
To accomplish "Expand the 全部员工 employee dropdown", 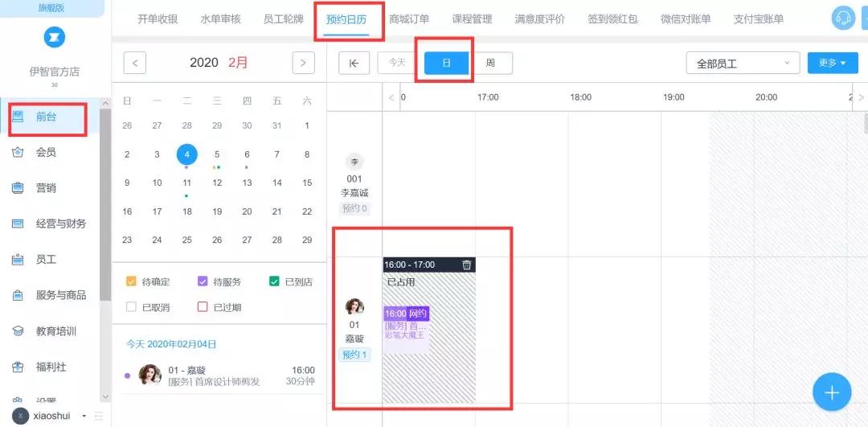I will coord(743,64).
